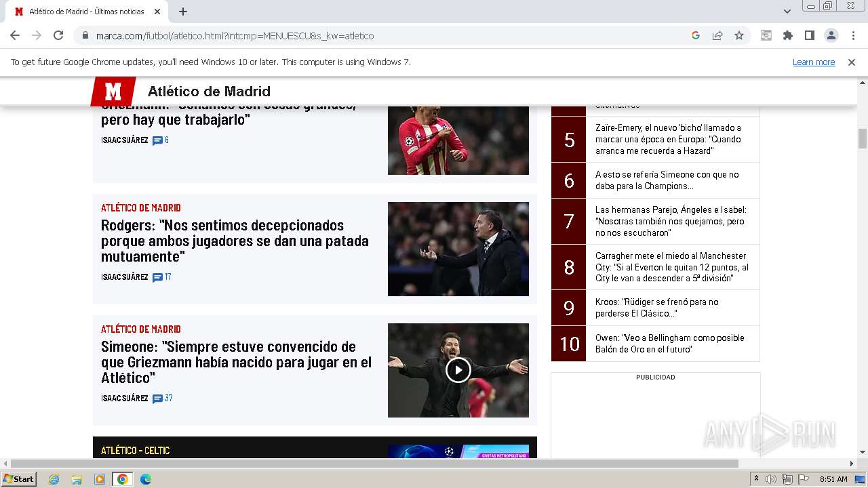Viewport: 868px width, 488px height.
Task: Click the forward navigation arrow
Action: point(37,35)
